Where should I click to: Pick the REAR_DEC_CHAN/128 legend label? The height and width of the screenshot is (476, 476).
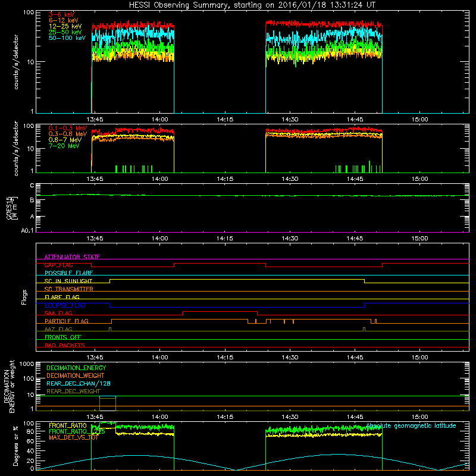79,384
